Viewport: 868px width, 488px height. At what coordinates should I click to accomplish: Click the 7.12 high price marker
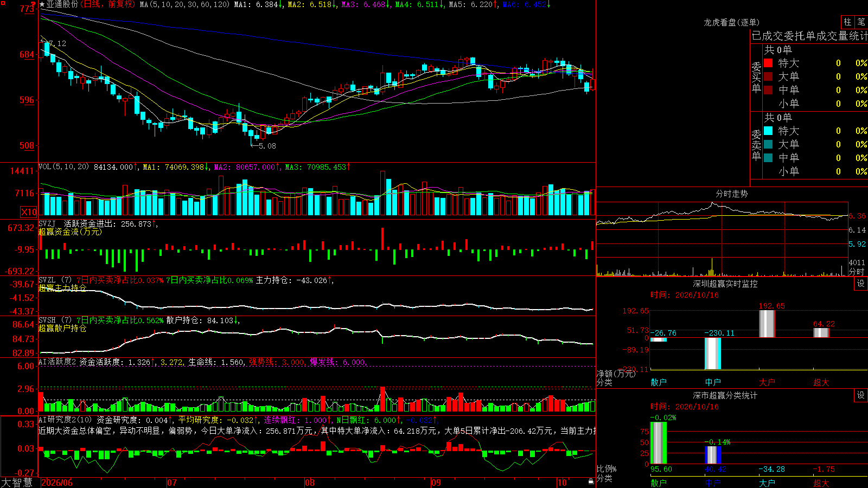point(54,43)
